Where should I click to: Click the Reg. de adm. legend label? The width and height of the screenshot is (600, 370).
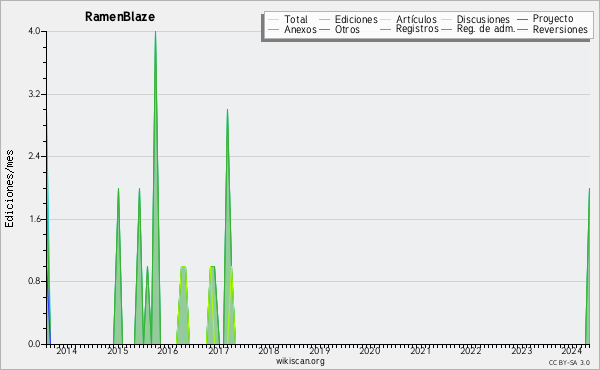(486, 29)
